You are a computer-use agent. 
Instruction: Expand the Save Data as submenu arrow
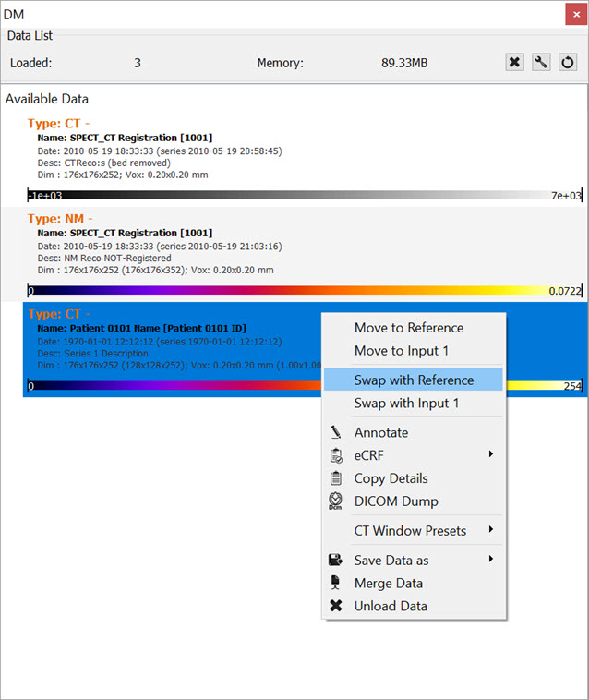[x=491, y=559]
